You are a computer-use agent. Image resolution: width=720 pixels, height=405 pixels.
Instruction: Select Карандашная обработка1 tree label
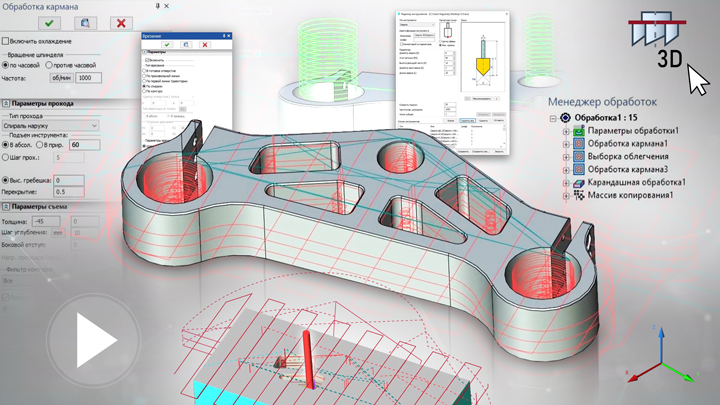[637, 182]
